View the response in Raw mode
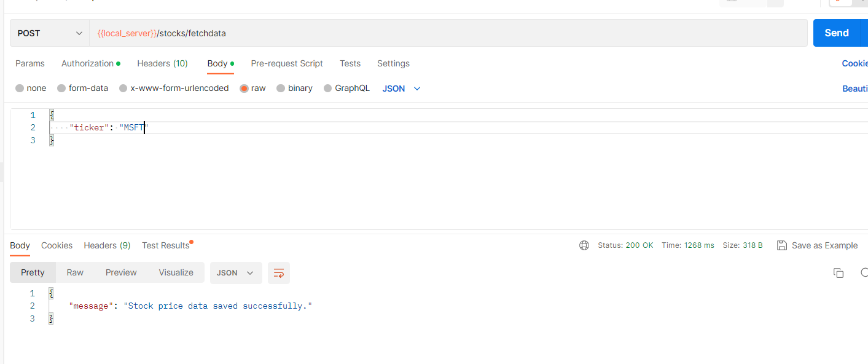 (x=74, y=272)
